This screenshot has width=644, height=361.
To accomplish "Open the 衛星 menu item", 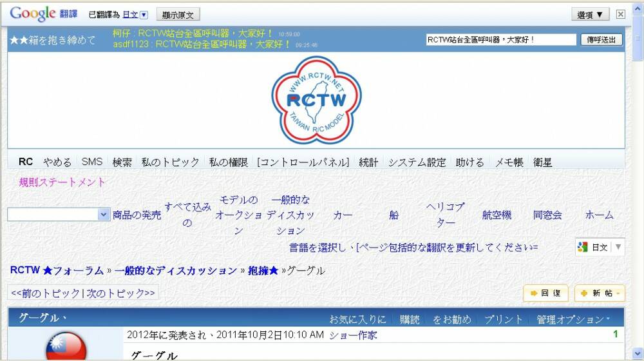I will pos(542,162).
